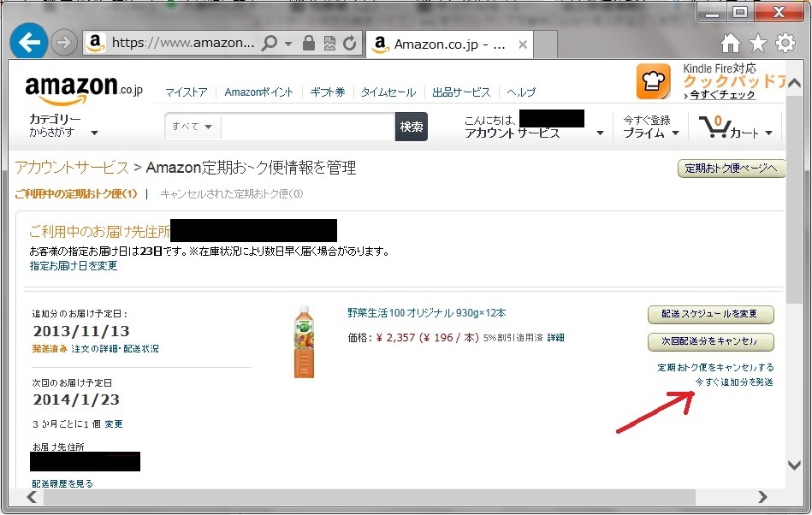Click the search magnifier in address bar
Screen dimensions: 812x515
click(x=269, y=43)
